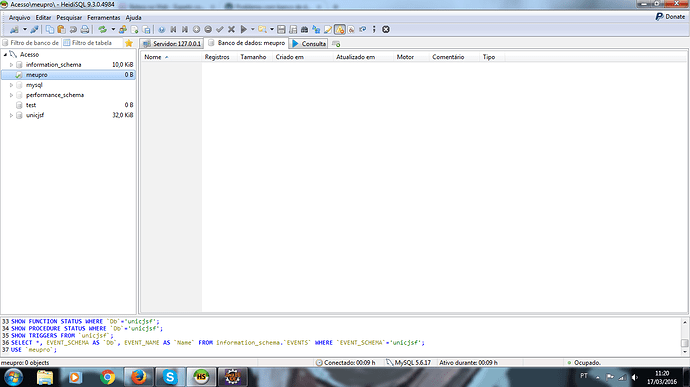Click the print icon in the toolbar
Image resolution: width=690 pixels, height=387 pixels.
click(x=84, y=29)
